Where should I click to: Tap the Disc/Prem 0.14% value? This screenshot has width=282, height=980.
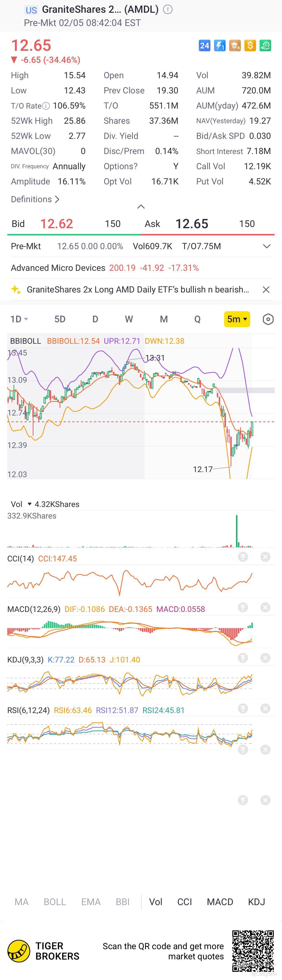[167, 151]
